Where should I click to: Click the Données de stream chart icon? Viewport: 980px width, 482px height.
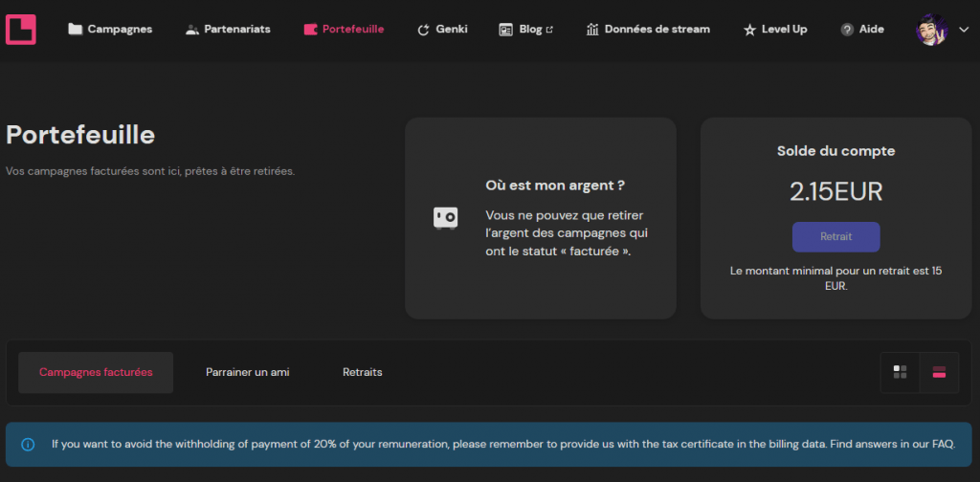coord(592,30)
